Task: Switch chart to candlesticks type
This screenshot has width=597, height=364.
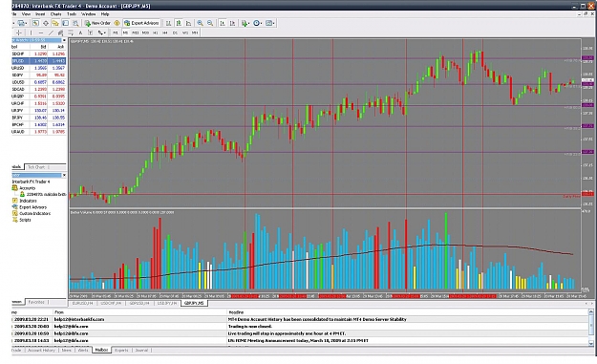Action: coord(179,23)
